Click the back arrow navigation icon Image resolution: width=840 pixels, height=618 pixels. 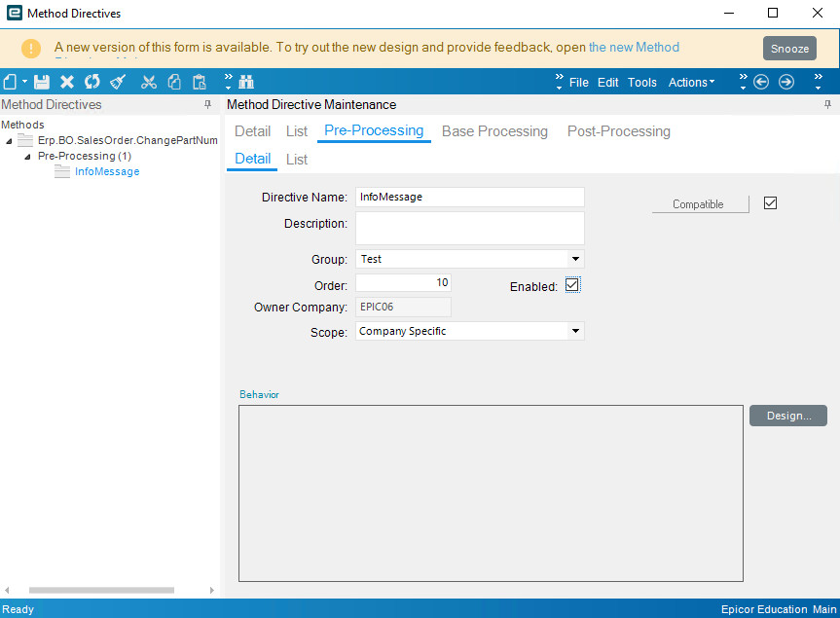[x=761, y=83]
